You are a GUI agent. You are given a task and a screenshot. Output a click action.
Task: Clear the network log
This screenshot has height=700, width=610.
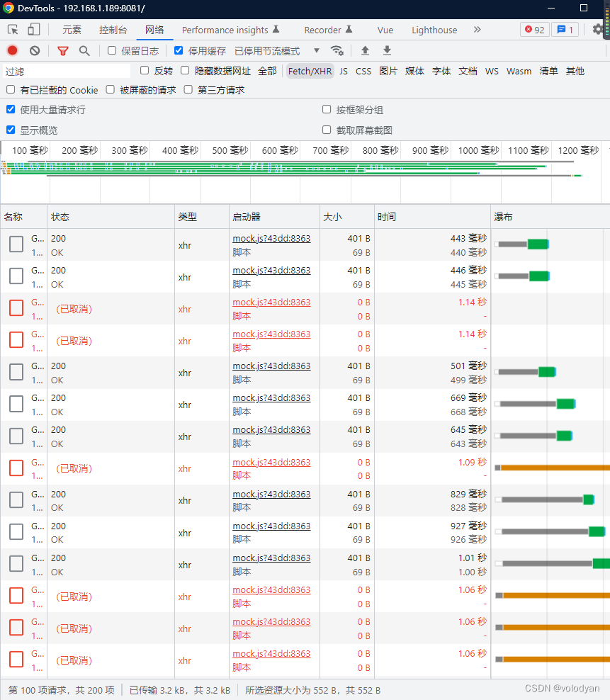(35, 51)
